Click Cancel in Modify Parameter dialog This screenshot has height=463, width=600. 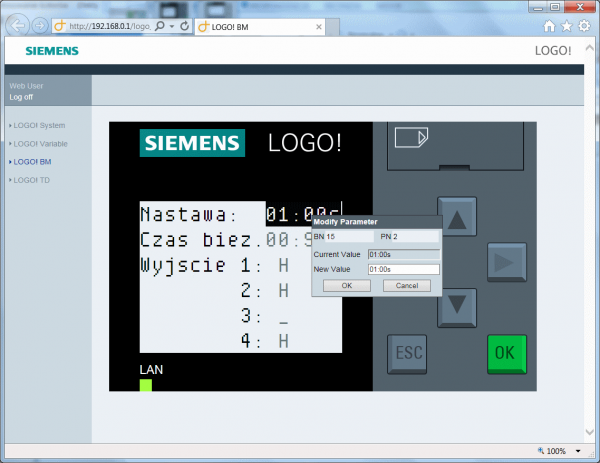tap(407, 285)
